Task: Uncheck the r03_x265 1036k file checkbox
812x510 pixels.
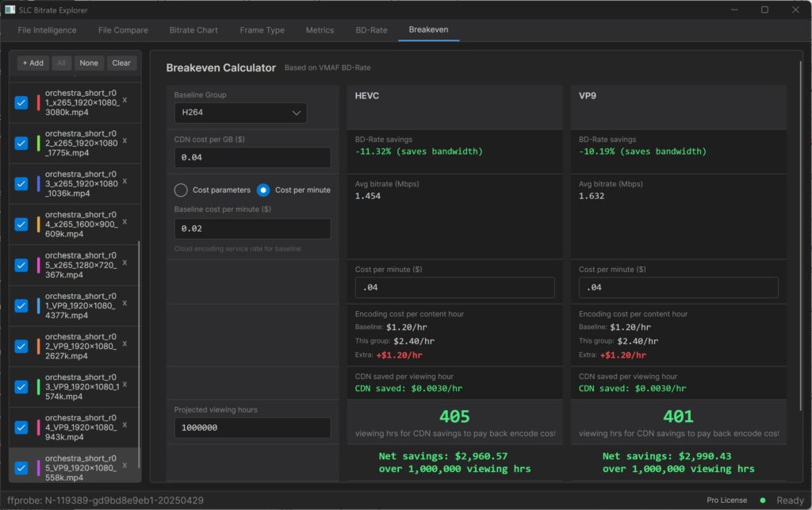Action: click(x=21, y=184)
